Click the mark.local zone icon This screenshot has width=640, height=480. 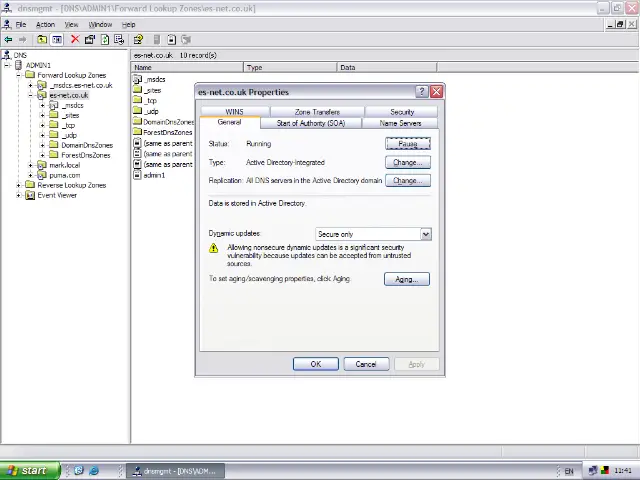pos(42,165)
